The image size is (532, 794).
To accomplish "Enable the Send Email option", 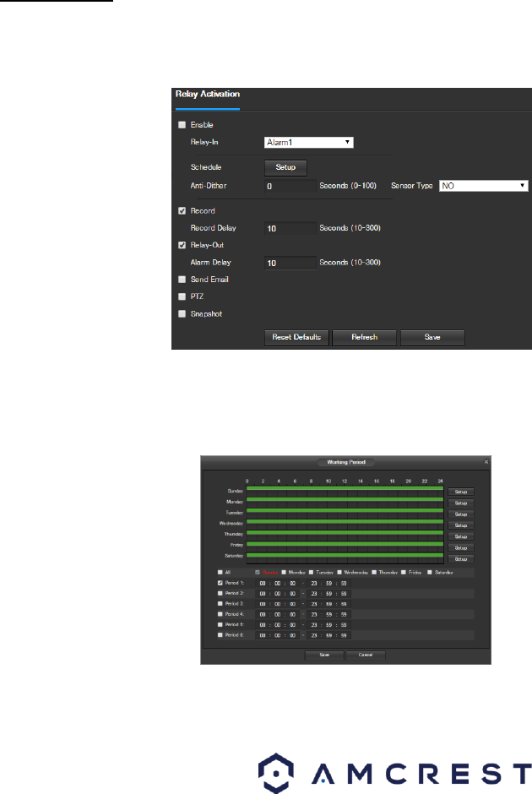I will pyautogui.click(x=182, y=280).
